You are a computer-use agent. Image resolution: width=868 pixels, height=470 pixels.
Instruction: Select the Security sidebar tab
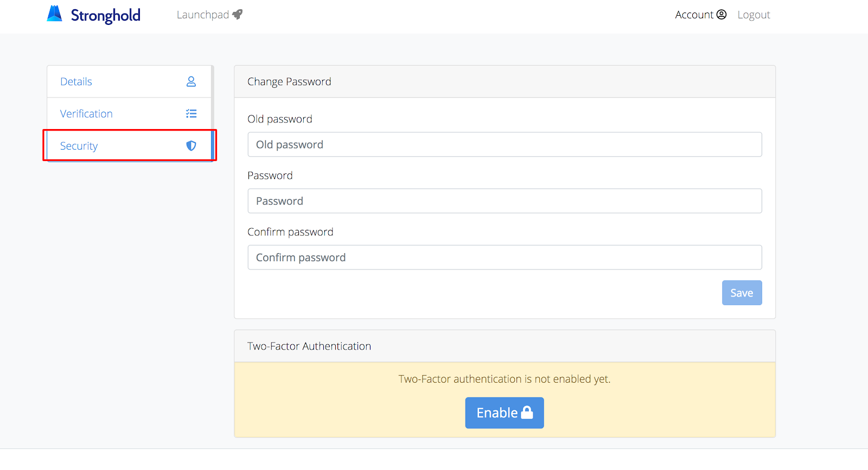coord(79,146)
